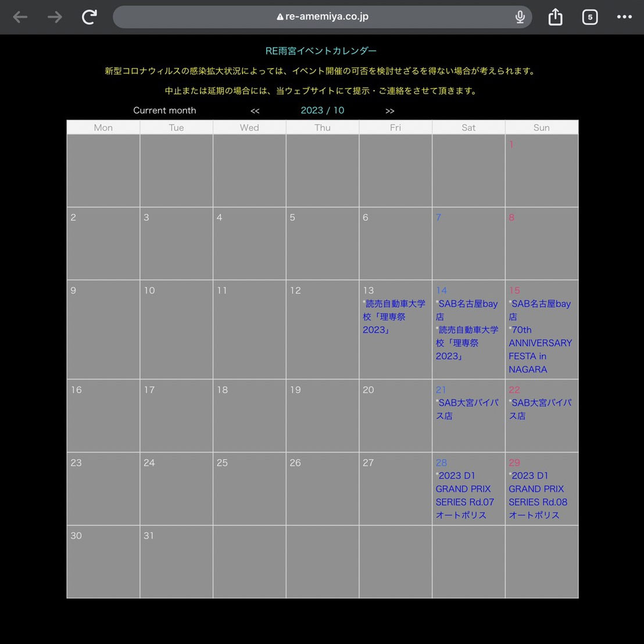Tap the microphone icon in address bar
Screen dimensions: 644x644
(520, 17)
